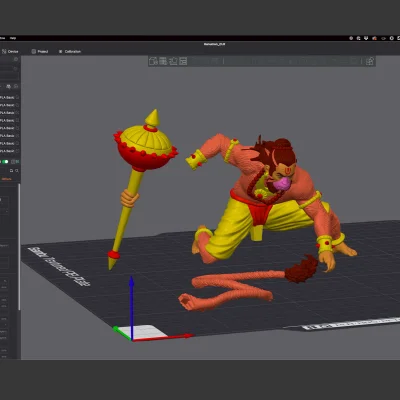This screenshot has height=400, width=400.
Task: Click the filament settings icon above the PLA list
Action: tap(16, 87)
